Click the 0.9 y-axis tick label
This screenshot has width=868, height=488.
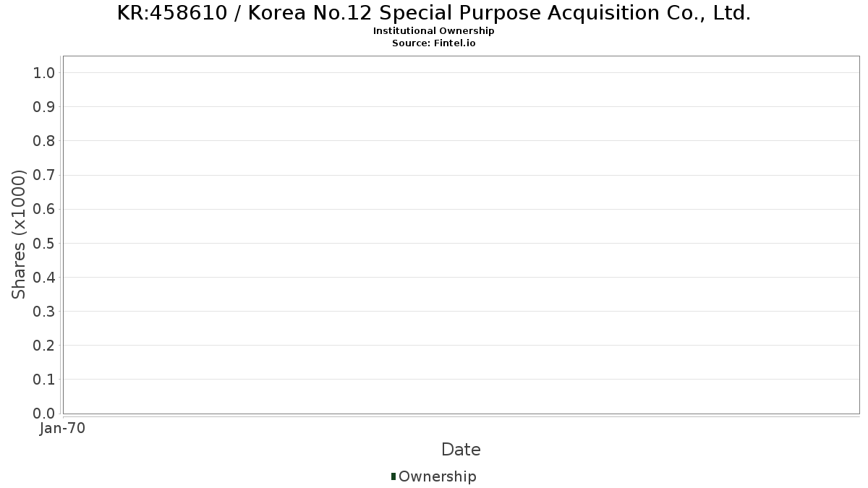[x=44, y=107]
